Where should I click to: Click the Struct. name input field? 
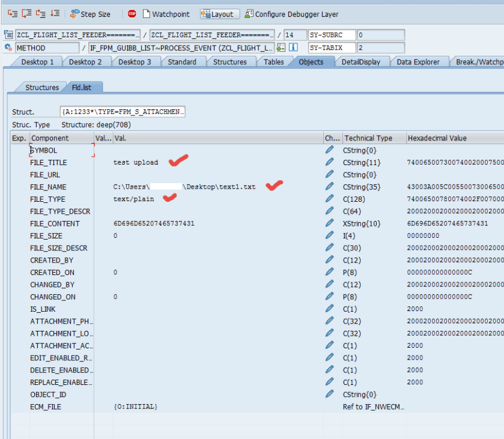[x=123, y=112]
